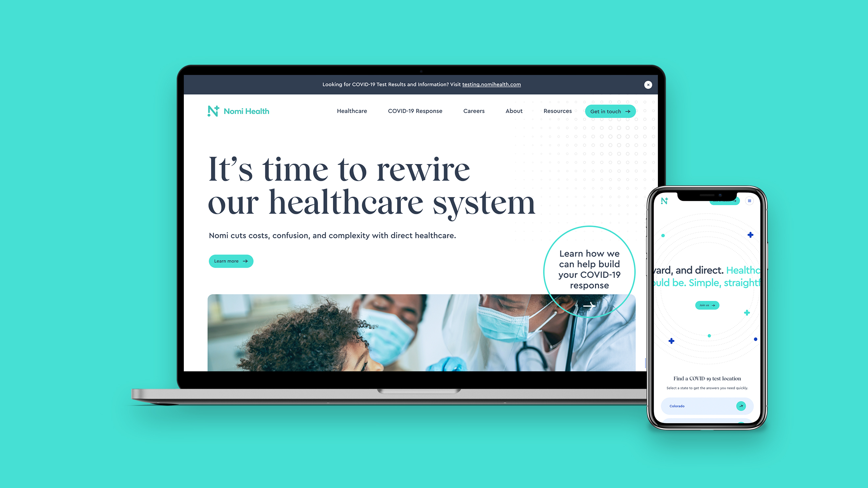This screenshot has height=488, width=868.
Task: Click the COVID-19 Response menu item
Action: point(415,111)
